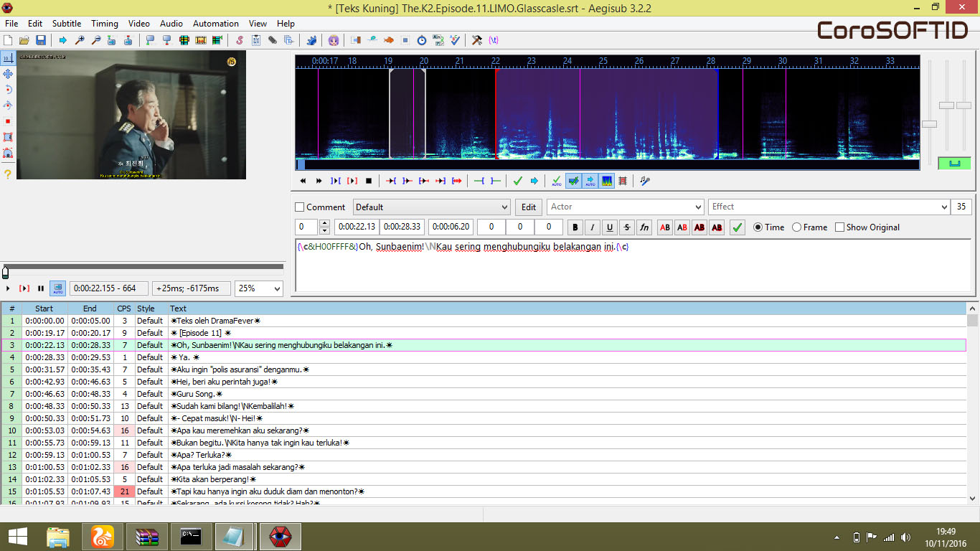The image size is (980, 551).
Task: Open Timing Post-Processor clock icon
Action: tap(422, 40)
